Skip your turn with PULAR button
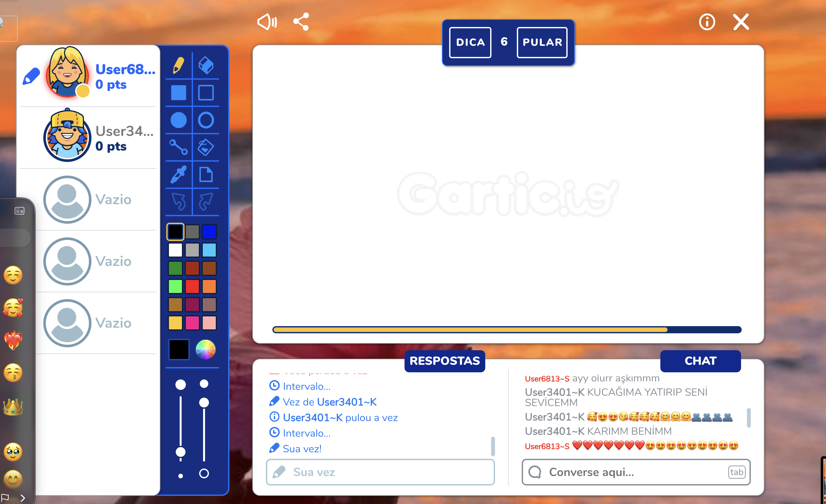 click(542, 42)
